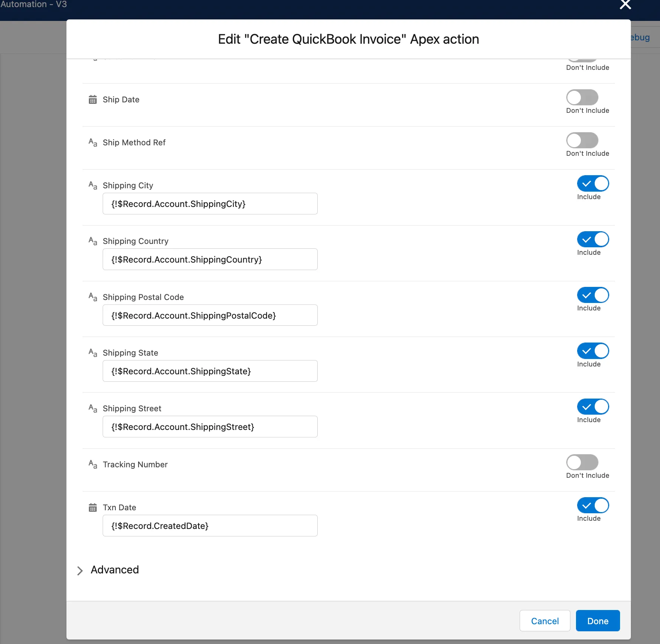Disable the Shipping Postal Code include toggle
The image size is (660, 644).
[x=593, y=295]
